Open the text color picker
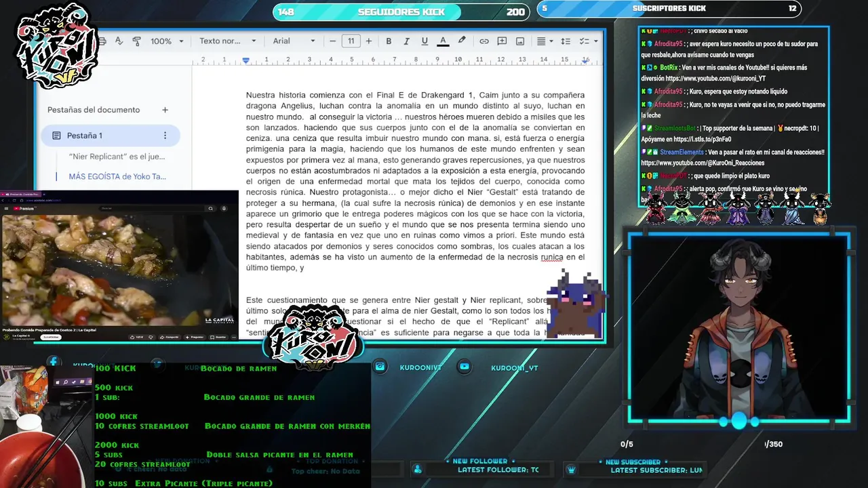868x488 pixels. (443, 41)
